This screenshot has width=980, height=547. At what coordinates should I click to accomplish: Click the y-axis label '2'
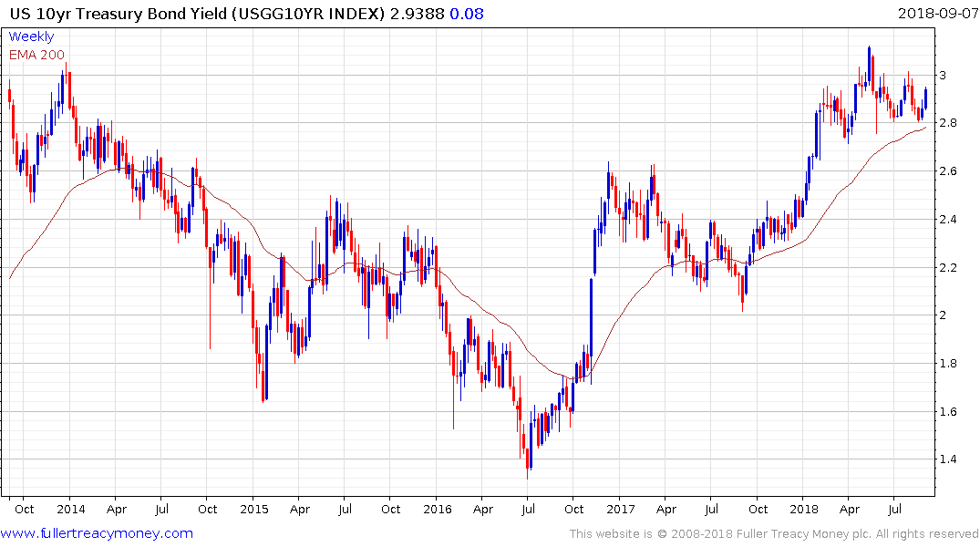coord(943,315)
